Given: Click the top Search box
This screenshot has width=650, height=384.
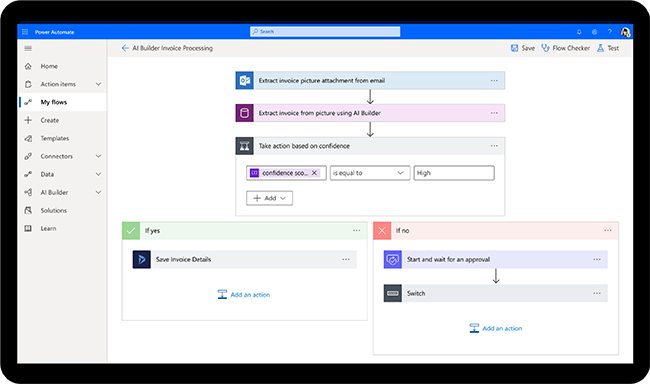Looking at the screenshot, I should (325, 32).
